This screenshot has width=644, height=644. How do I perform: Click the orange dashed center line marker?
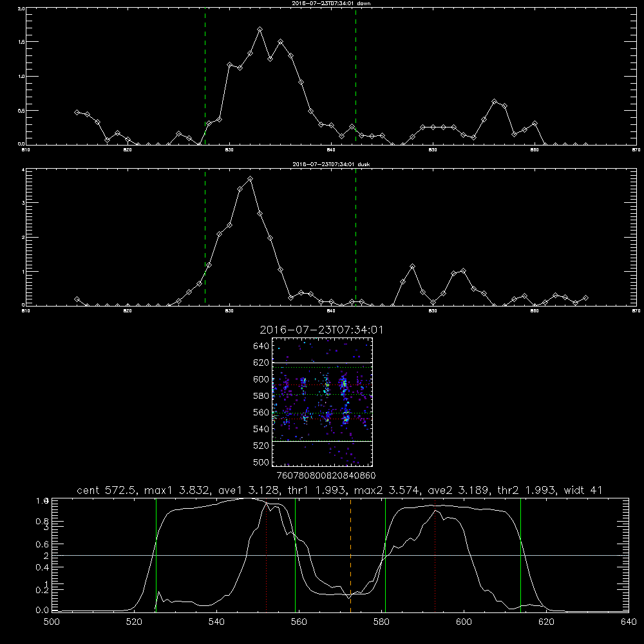tap(350, 555)
